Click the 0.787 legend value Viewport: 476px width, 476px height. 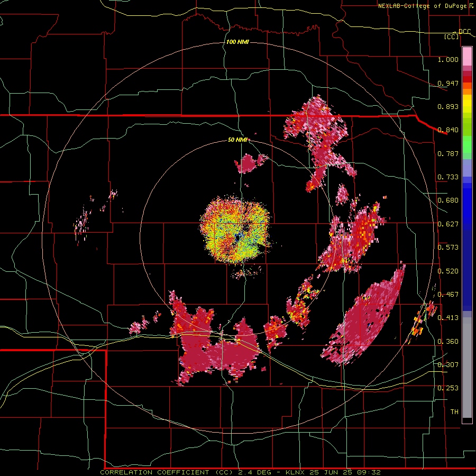point(448,153)
